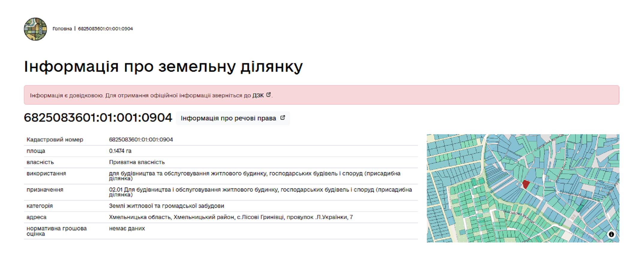Click breadcrumb cadastral number 6825083601:01:001:0904

pos(105,29)
